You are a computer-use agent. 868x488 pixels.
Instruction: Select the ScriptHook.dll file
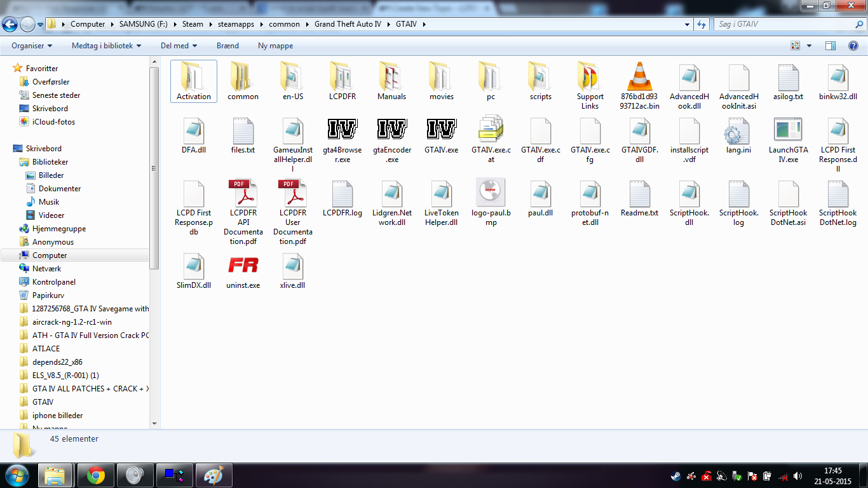(689, 202)
